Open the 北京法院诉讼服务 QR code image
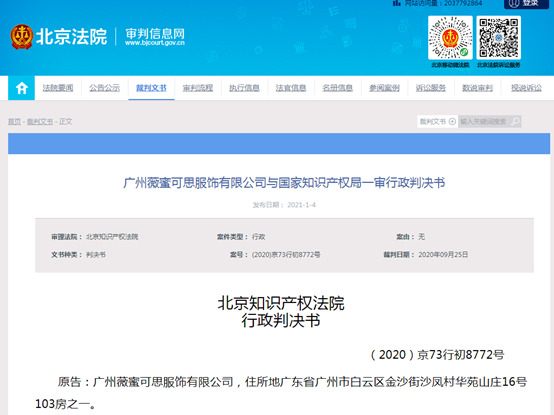 499,38
